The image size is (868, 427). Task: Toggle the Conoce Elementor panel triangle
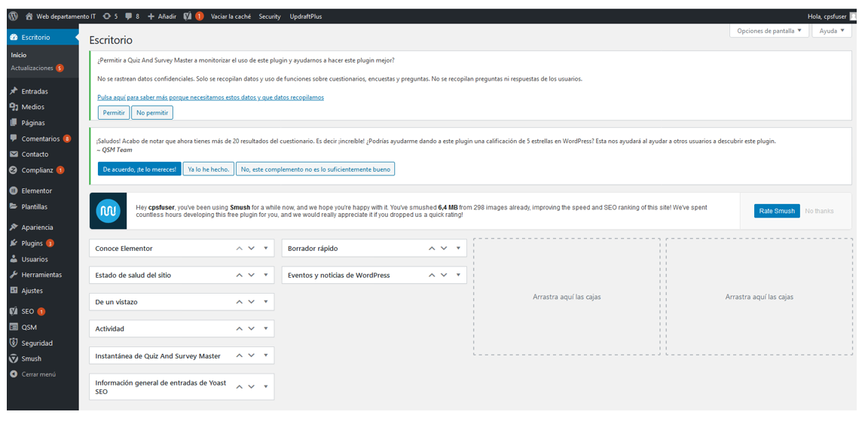[266, 249]
